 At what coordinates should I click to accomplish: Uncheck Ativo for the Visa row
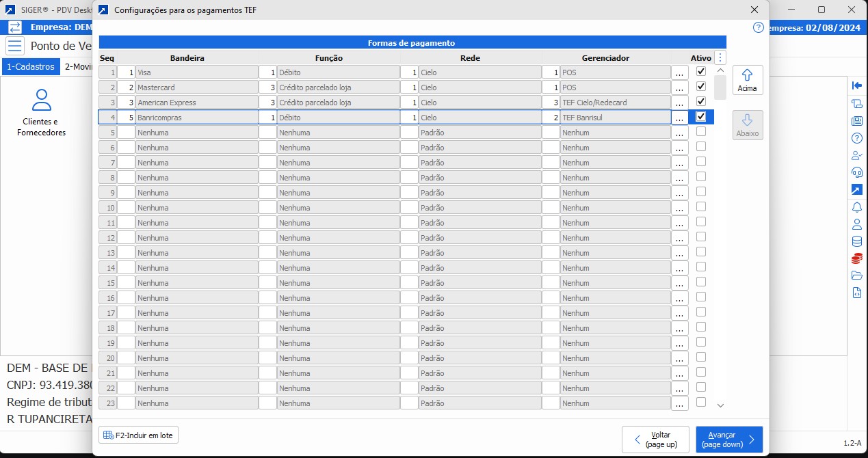(701, 72)
